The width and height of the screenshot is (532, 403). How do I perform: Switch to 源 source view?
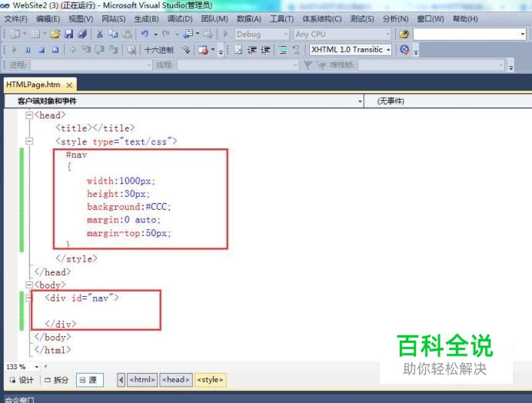(90, 380)
